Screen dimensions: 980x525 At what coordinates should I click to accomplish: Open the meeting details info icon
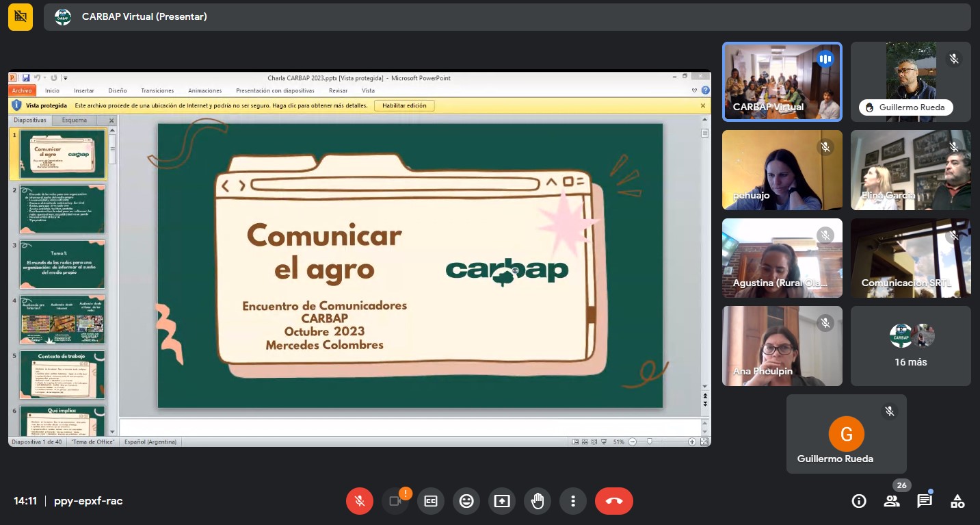pyautogui.click(x=859, y=501)
